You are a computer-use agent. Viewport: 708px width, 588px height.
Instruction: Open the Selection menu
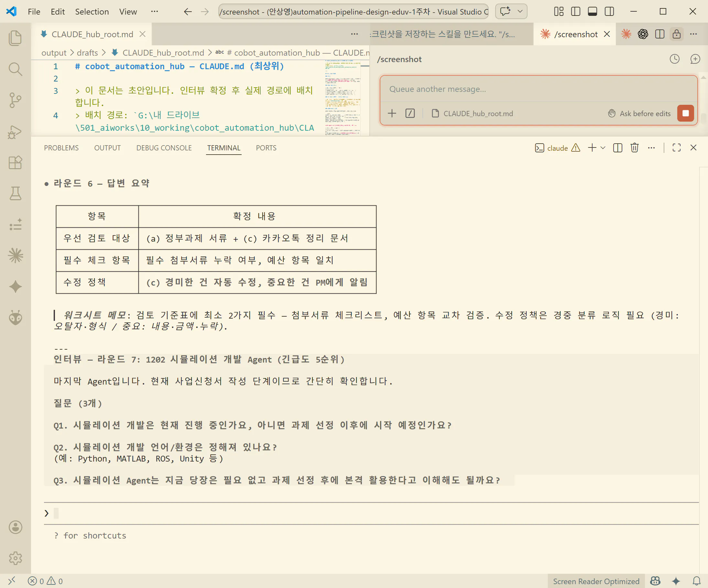(x=92, y=11)
